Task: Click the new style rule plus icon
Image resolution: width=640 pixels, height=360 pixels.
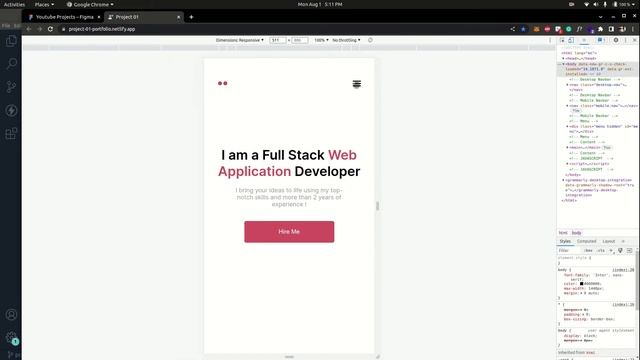Action: tap(611, 251)
